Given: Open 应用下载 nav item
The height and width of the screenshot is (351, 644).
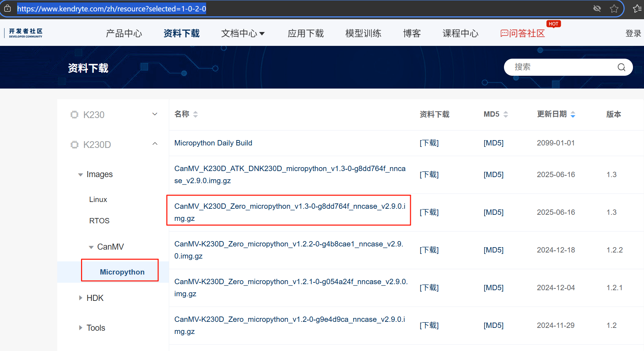Looking at the screenshot, I should (306, 33).
